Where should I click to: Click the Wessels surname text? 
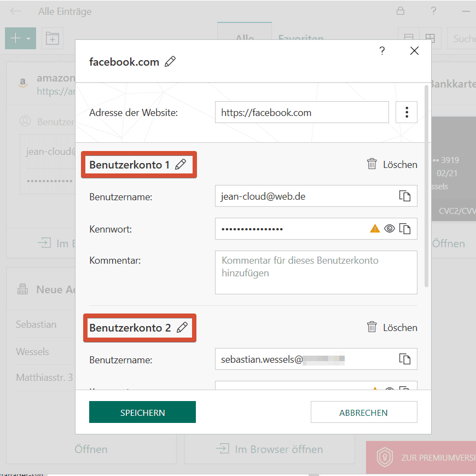(x=32, y=352)
